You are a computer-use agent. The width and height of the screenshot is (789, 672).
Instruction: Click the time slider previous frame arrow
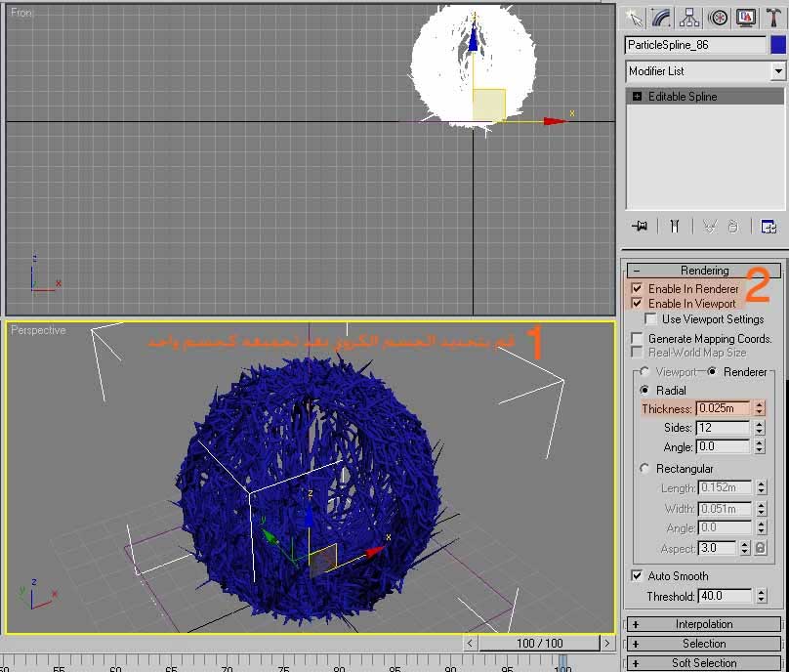pyautogui.click(x=470, y=643)
